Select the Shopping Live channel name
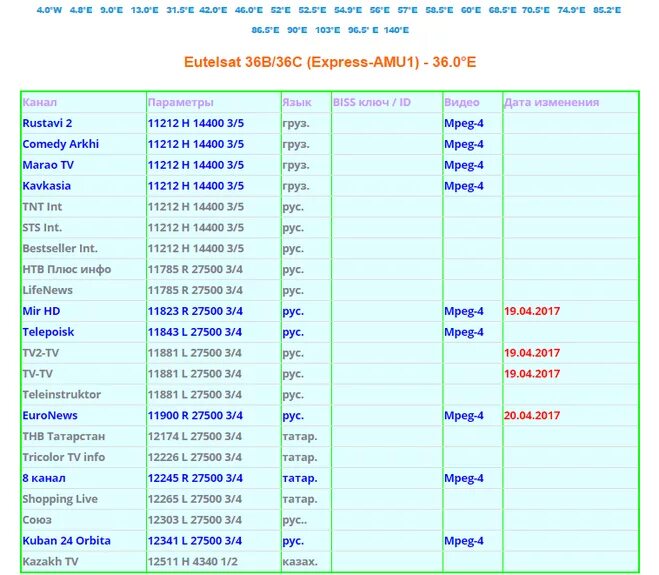659x575 pixels. click(60, 499)
